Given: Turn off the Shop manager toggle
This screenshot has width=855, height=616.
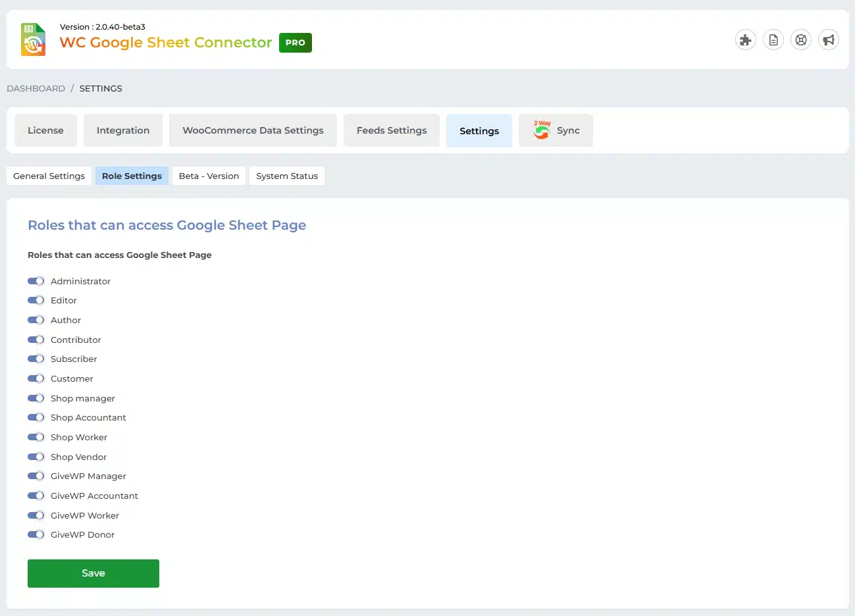Looking at the screenshot, I should 36,398.
